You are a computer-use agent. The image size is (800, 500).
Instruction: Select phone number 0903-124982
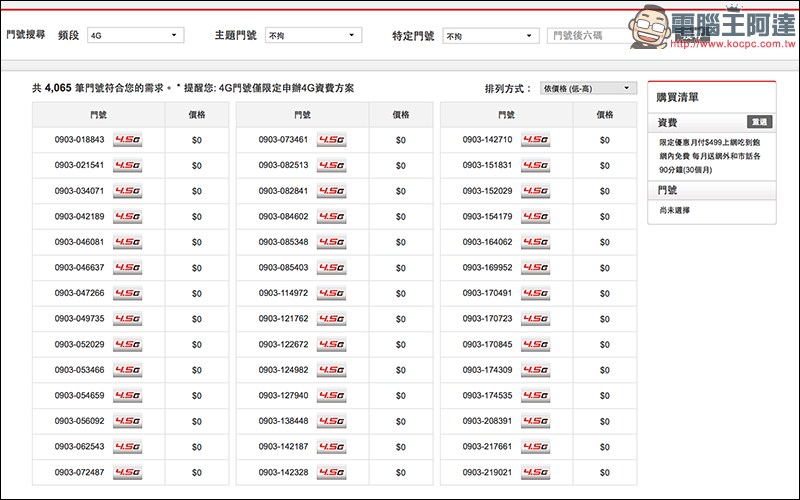pos(283,370)
